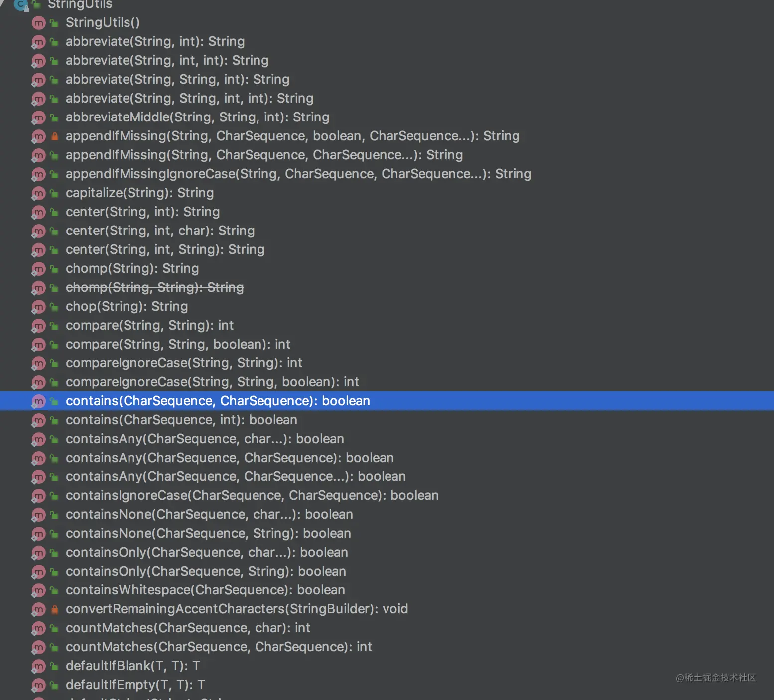774x700 pixels.
Task: Select compareIgnoreCase(String, String, boolean): int
Action: click(x=212, y=382)
